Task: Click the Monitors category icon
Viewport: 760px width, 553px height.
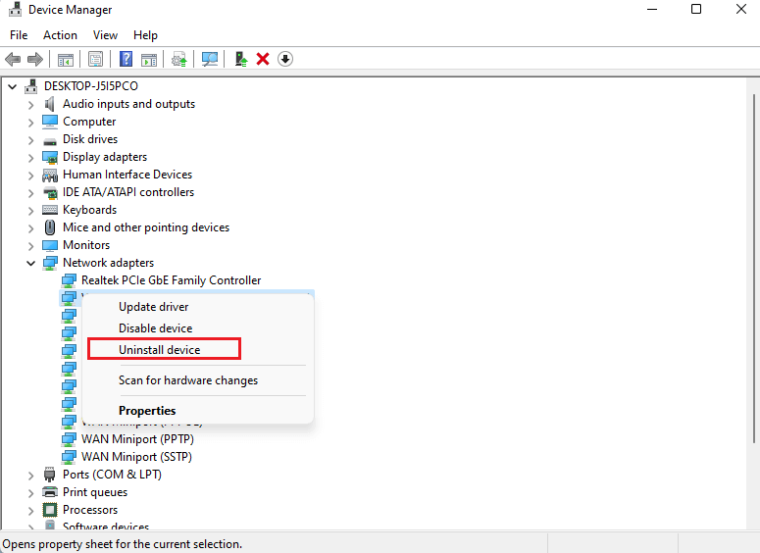Action: [50, 245]
